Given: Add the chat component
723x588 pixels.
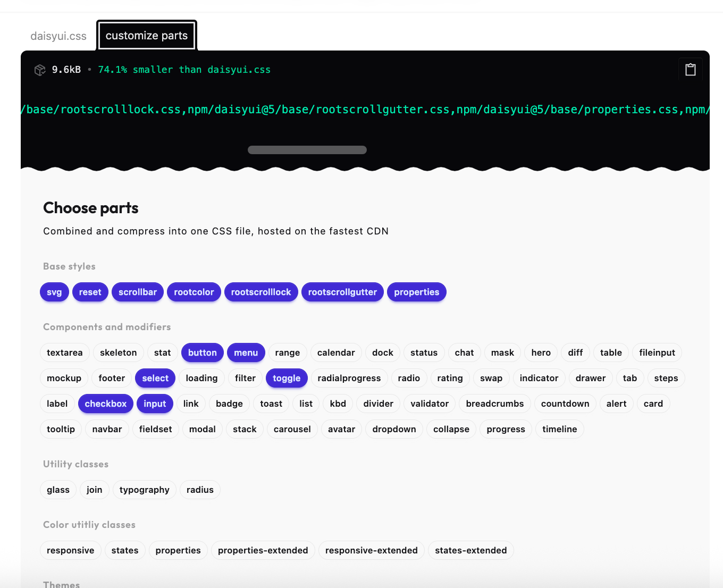Looking at the screenshot, I should tap(464, 352).
